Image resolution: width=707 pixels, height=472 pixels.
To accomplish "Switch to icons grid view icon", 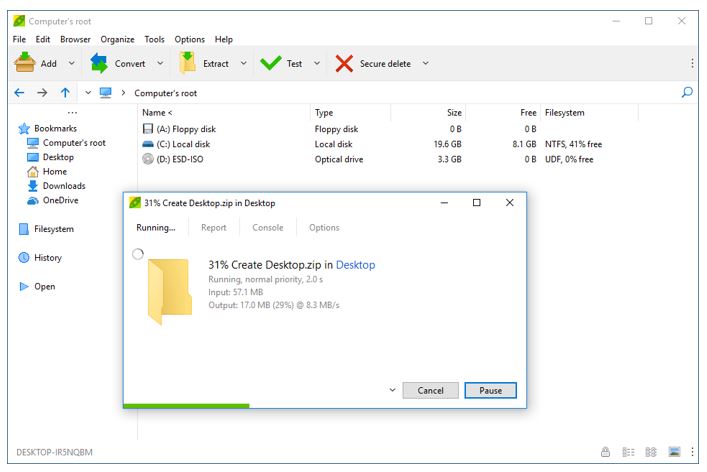I will click(651, 452).
